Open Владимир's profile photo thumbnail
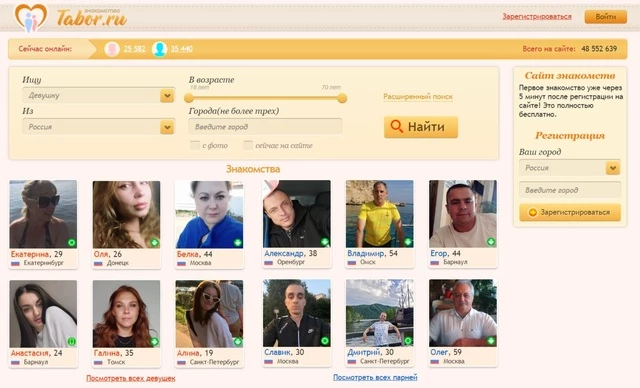This screenshot has height=388, width=640. coord(380,214)
